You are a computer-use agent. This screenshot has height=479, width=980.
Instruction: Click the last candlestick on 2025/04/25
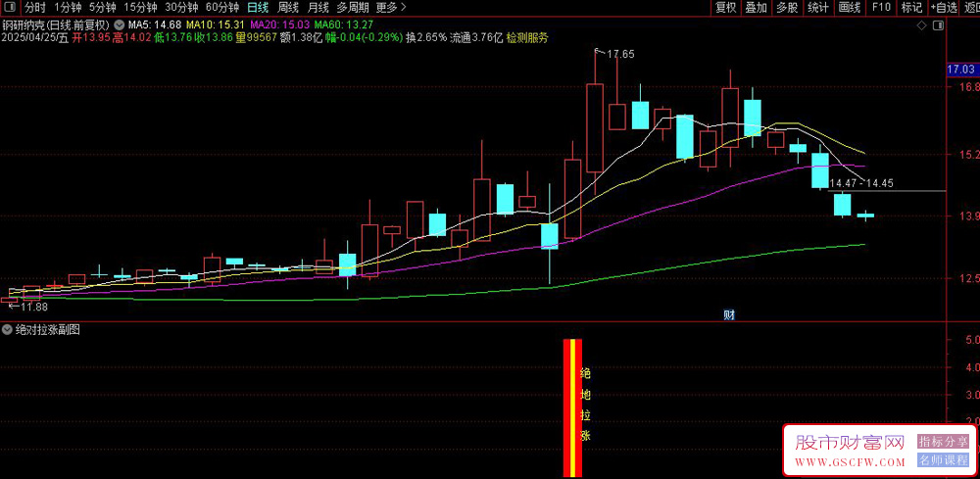tap(865, 216)
